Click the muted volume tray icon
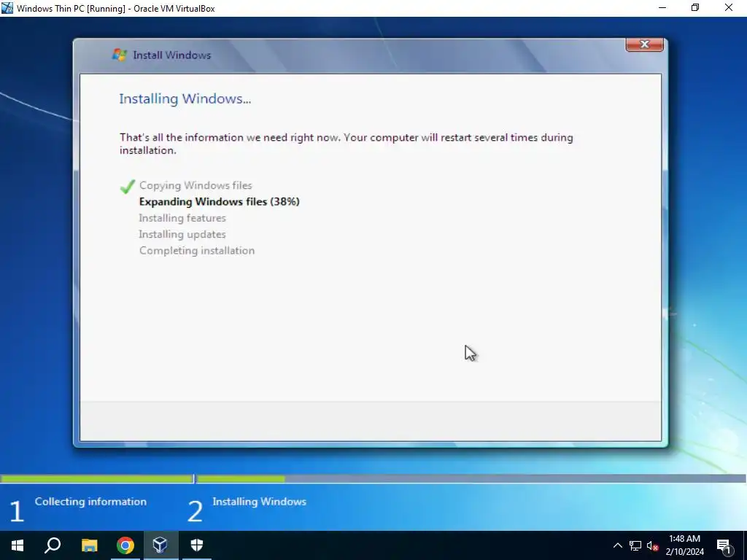This screenshot has height=560, width=747. point(653,545)
